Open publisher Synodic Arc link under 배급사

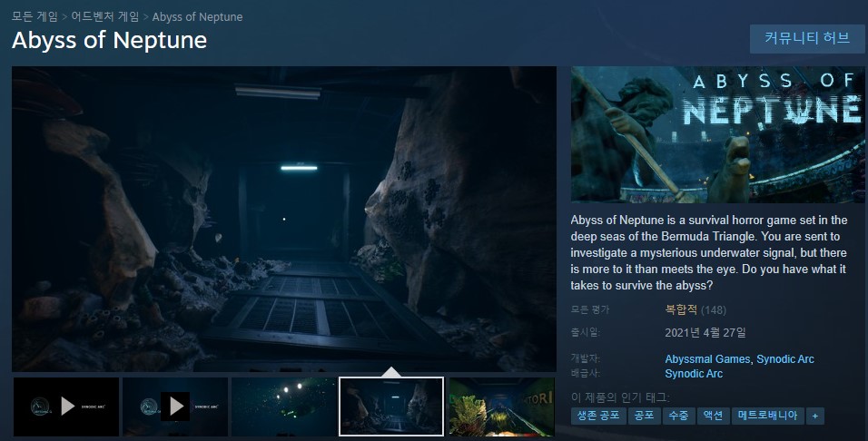coord(694,374)
